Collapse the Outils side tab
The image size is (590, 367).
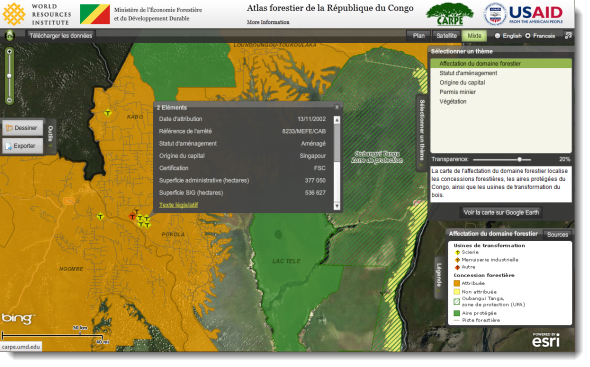[50, 137]
